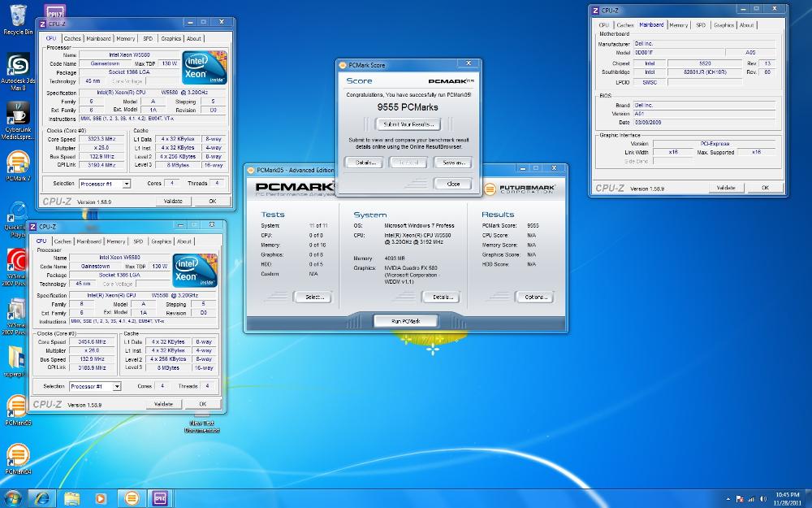Click Details under System in PCMark05
Screen dimensions: 812x508
click(442, 297)
